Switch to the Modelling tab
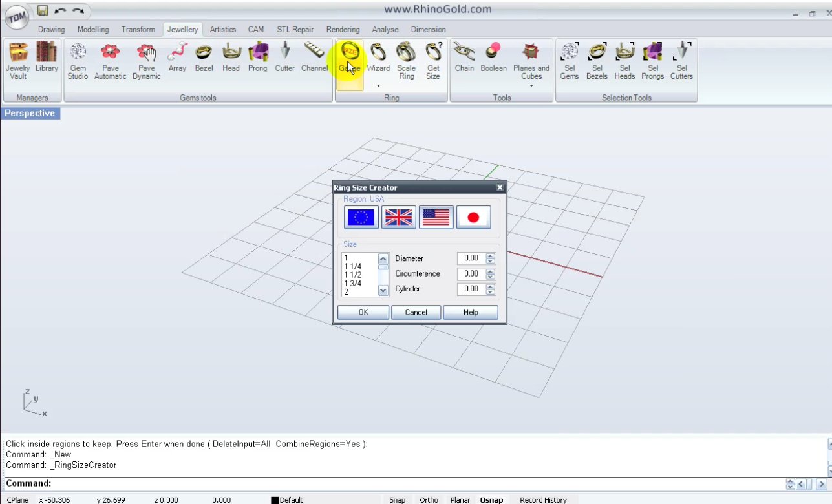This screenshot has height=504, width=832. click(93, 29)
